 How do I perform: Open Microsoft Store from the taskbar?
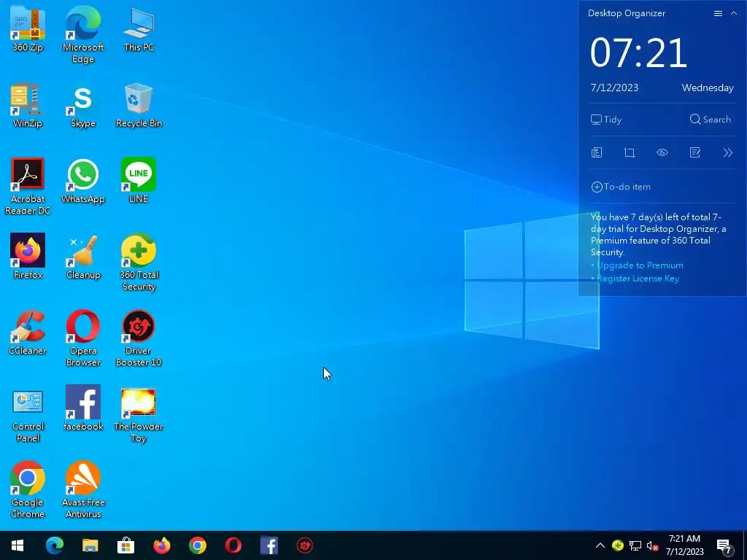click(x=125, y=545)
